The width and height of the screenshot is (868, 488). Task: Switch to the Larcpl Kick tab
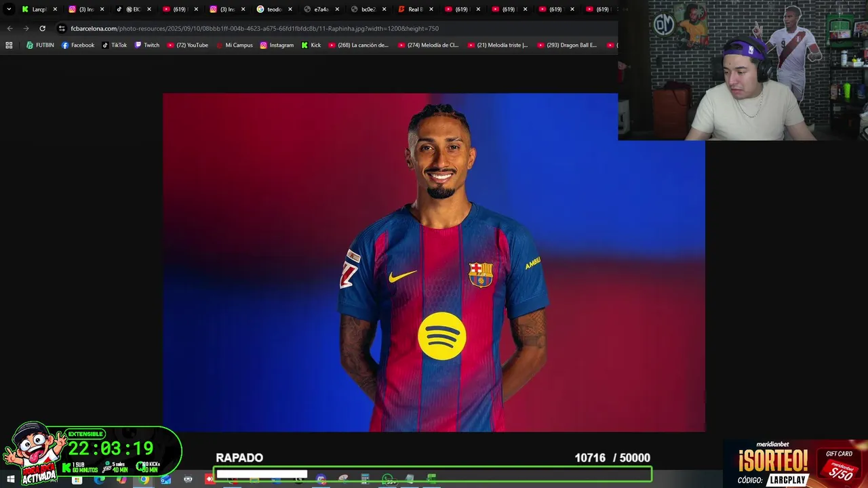pos(39,9)
